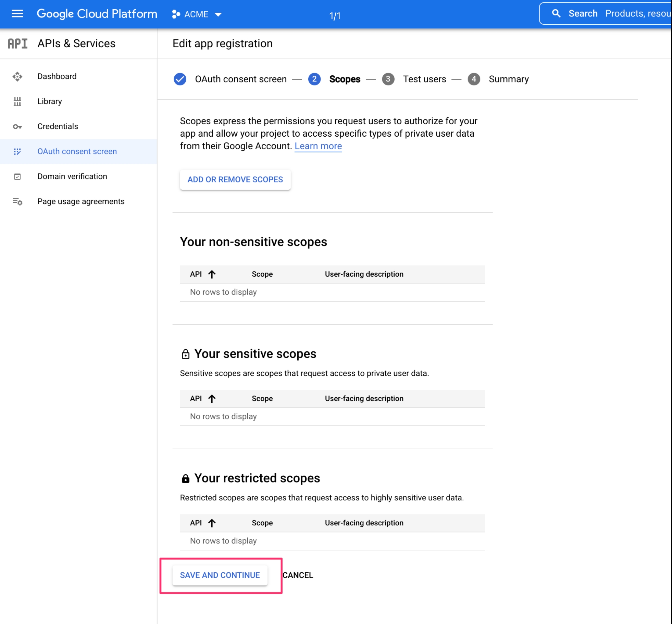Screen dimensions: 672x624
Task: Go to OAuth consent screen step
Action: click(240, 79)
